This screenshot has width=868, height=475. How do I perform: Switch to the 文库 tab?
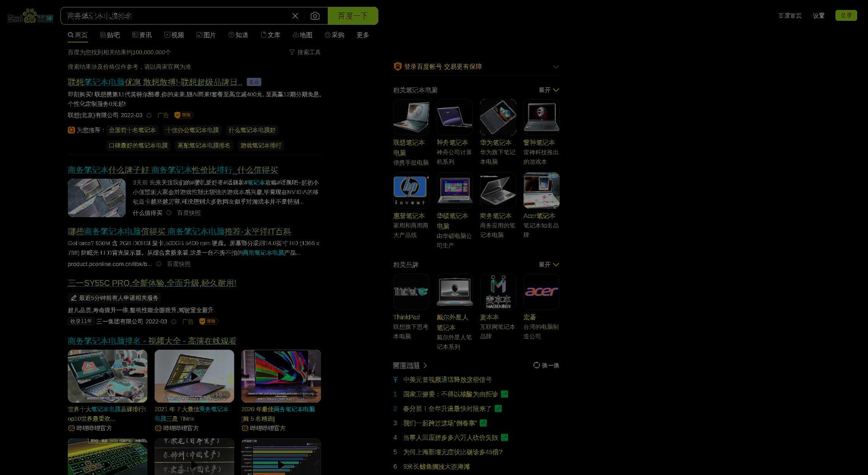click(x=270, y=35)
